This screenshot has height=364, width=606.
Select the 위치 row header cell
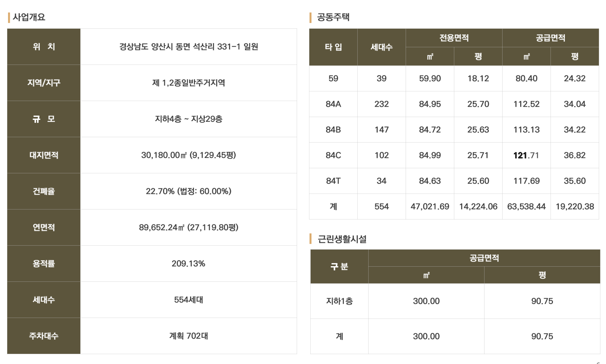pos(44,47)
